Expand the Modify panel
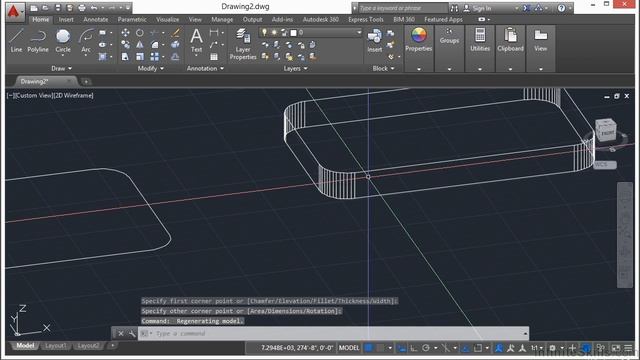 click(x=151, y=68)
